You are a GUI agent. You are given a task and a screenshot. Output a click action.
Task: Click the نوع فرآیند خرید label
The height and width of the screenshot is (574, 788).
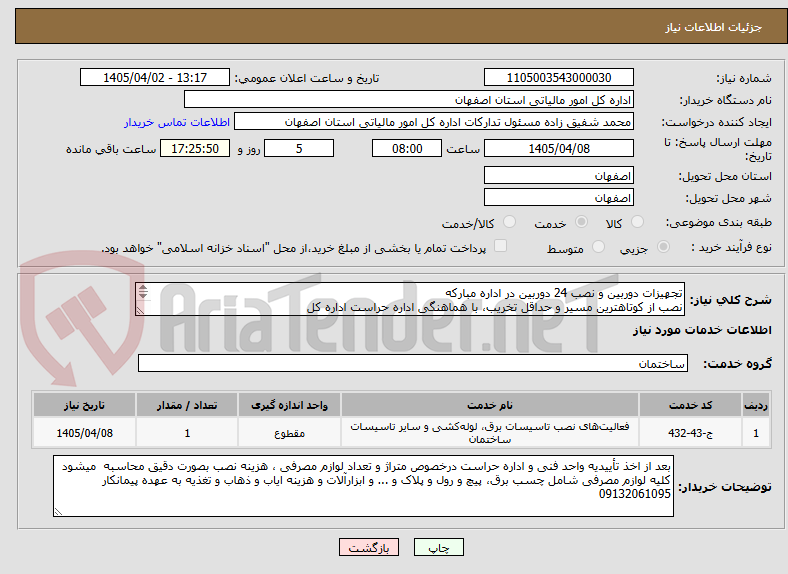[x=731, y=247]
